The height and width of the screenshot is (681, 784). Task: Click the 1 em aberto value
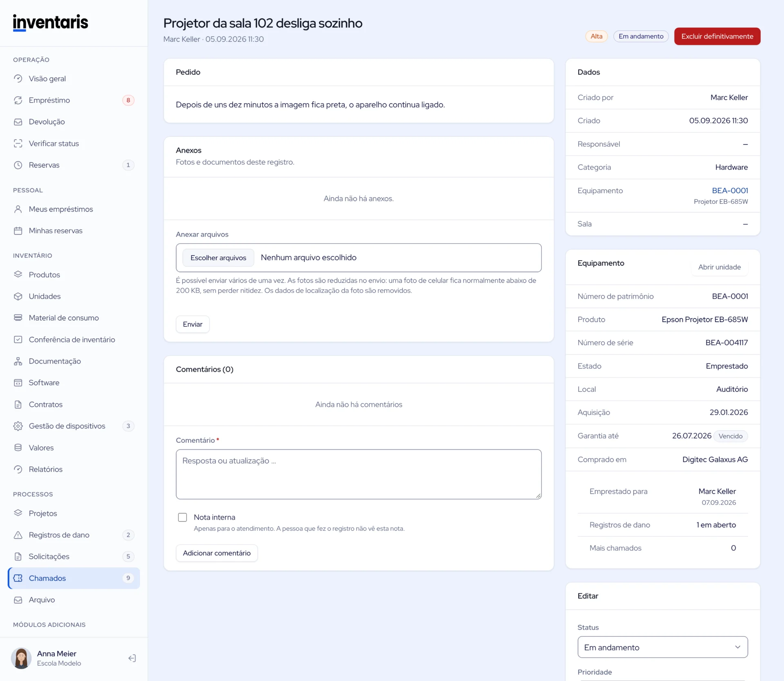716,525
